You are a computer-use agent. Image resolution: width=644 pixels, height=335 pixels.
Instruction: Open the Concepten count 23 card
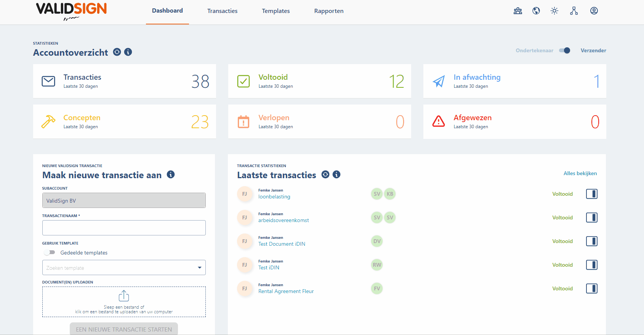point(125,122)
